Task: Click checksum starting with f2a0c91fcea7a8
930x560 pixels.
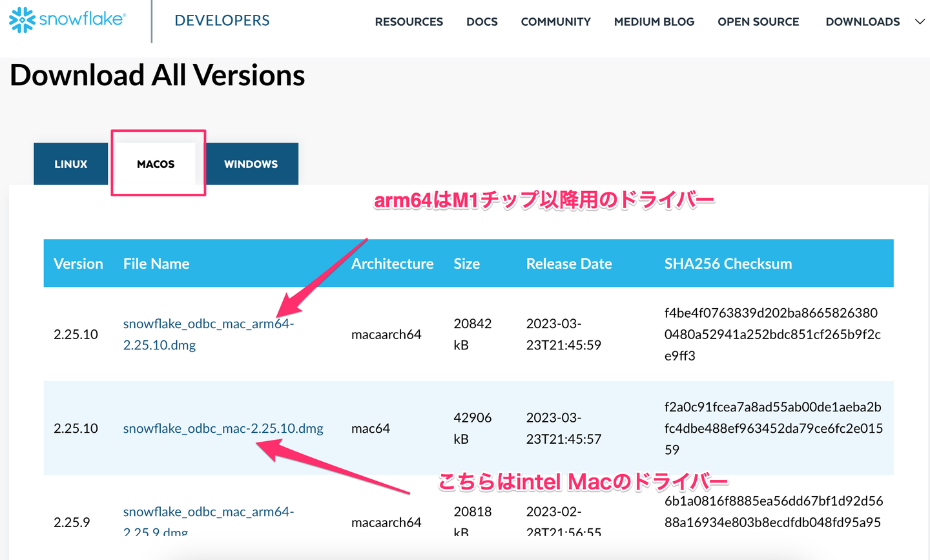Action: click(773, 428)
